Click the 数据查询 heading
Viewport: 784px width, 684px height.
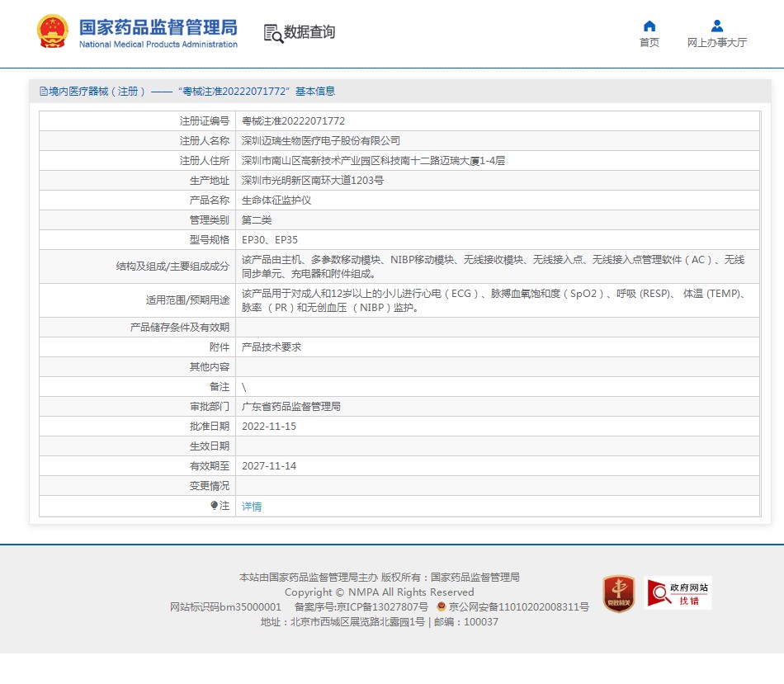[309, 32]
